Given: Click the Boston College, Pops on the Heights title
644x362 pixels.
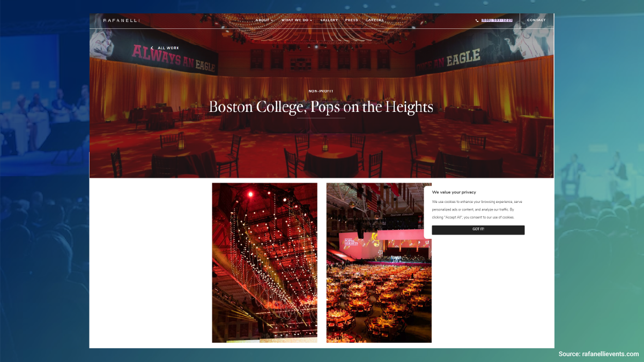Looking at the screenshot, I should pyautogui.click(x=321, y=107).
